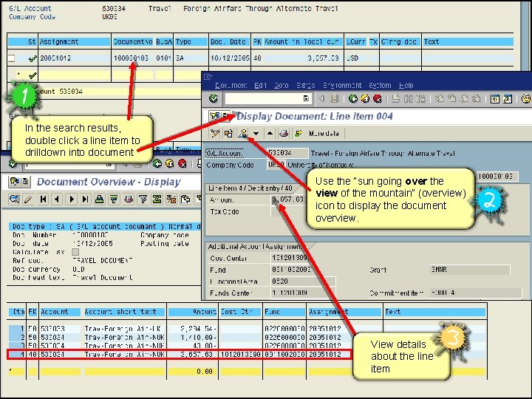Click the Total sigma icon in Document Overview
Viewport: 532px width, 399px height.
(157, 199)
